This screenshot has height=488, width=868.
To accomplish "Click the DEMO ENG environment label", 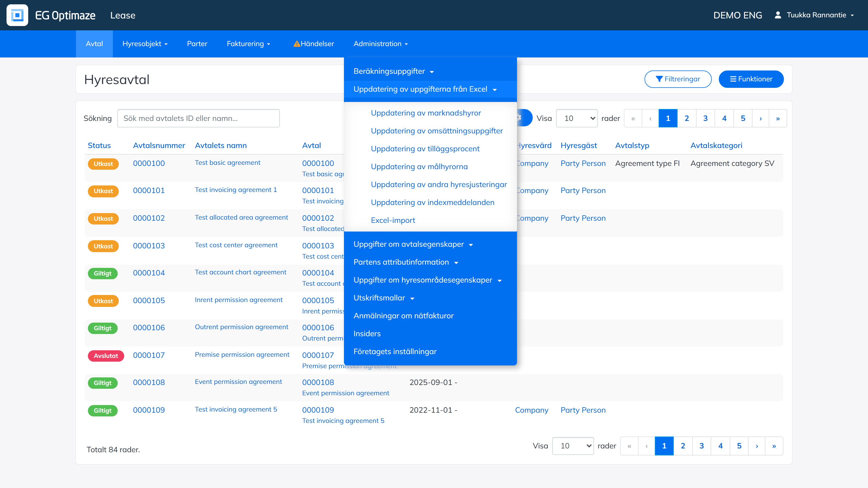I will coord(738,15).
